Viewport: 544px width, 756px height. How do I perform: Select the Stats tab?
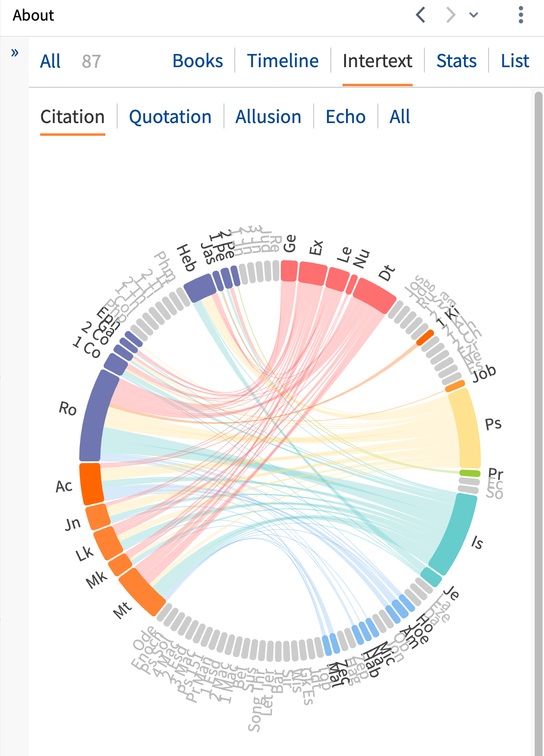456,61
